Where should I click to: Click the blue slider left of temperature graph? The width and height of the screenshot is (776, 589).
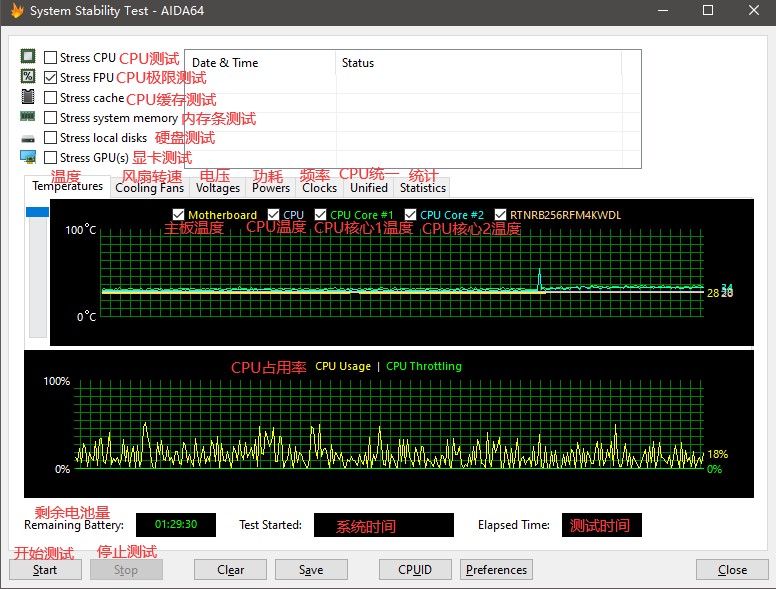[38, 212]
